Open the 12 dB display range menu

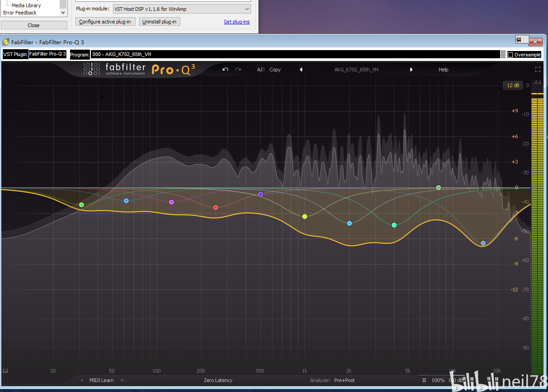(513, 85)
